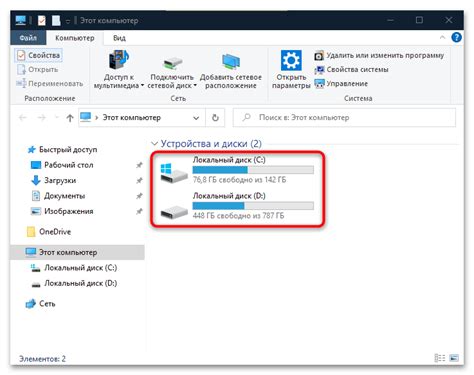Minimize the Этот компьютер window
The height and width of the screenshot is (375, 474).
tap(390, 20)
